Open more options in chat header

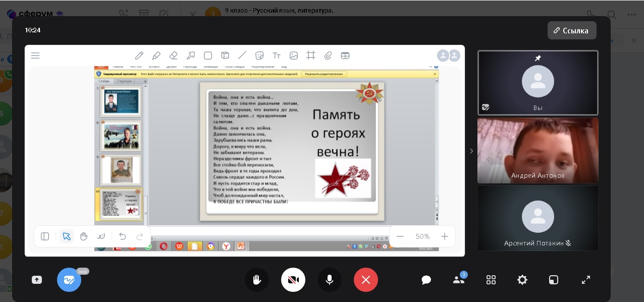point(631,14)
